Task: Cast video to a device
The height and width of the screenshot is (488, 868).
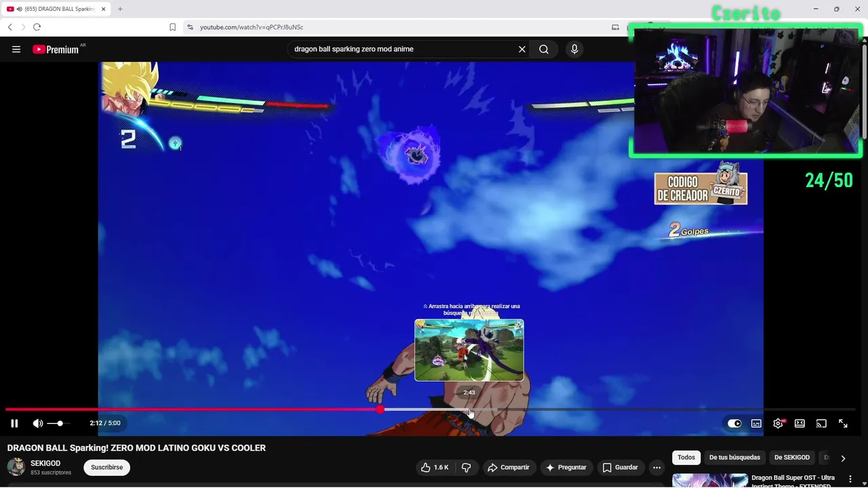Action: tap(821, 424)
